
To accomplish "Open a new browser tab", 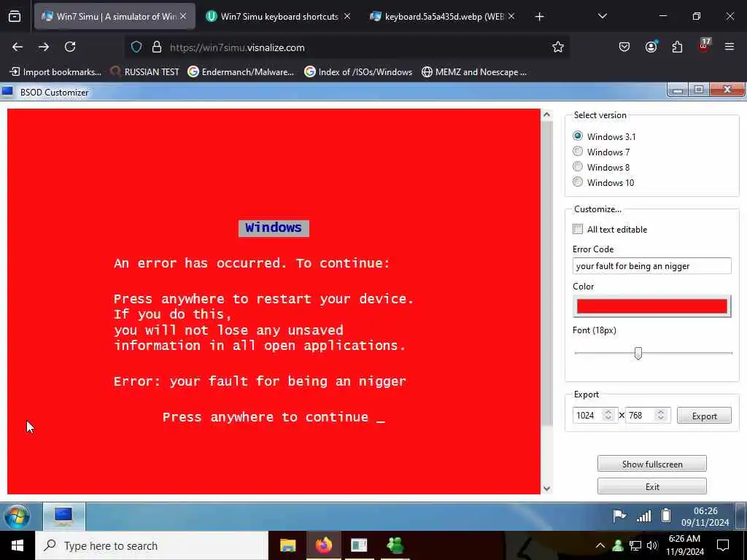I will [539, 17].
